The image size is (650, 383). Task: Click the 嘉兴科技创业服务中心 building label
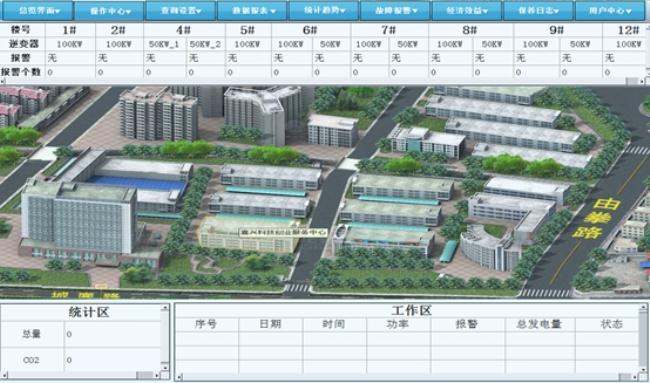(284, 233)
